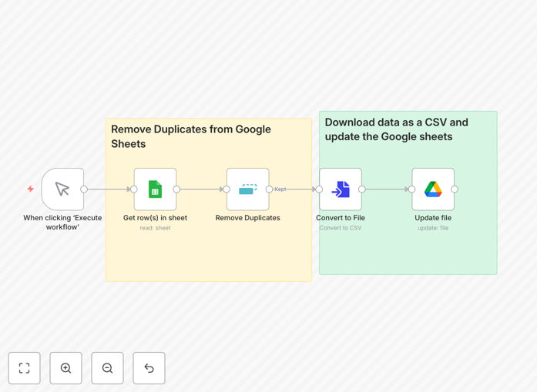Click the 'When clicking Execute workflow' label
Screen dimensions: 537x392
62,223
